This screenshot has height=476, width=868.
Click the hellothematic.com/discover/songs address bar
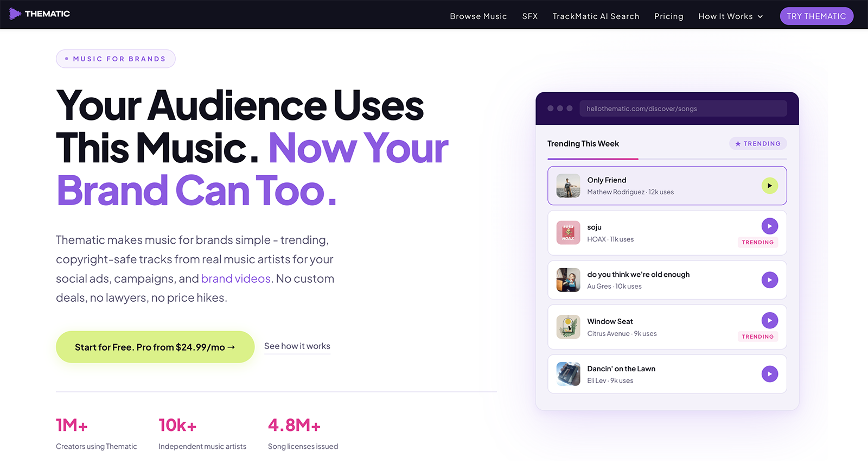[x=683, y=109]
